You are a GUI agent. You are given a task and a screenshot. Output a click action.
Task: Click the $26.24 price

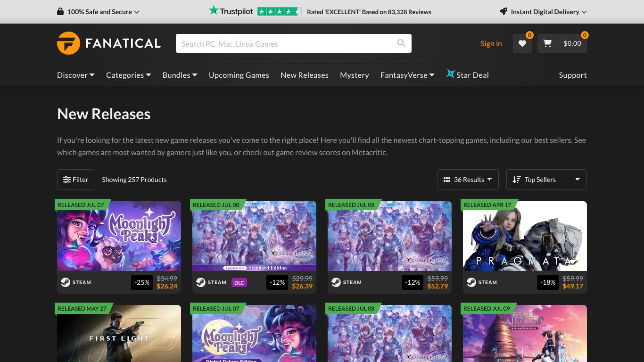click(167, 286)
